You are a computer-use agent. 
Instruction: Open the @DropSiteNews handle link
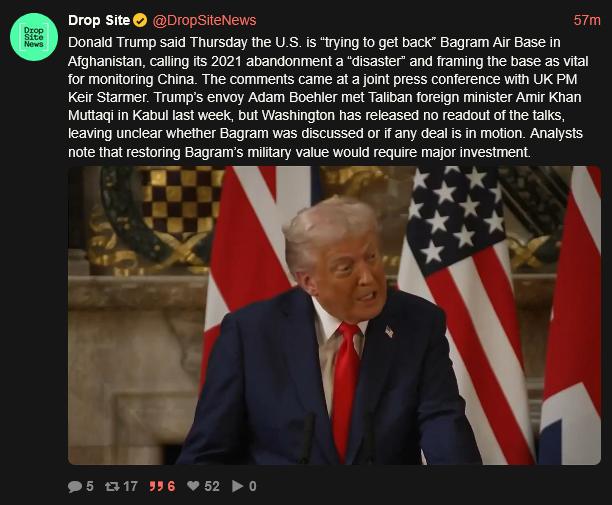click(205, 20)
